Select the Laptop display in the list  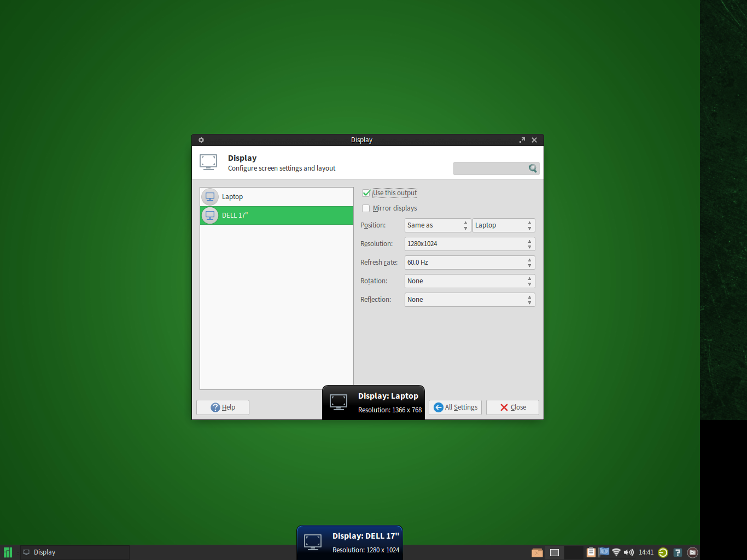[277, 197]
